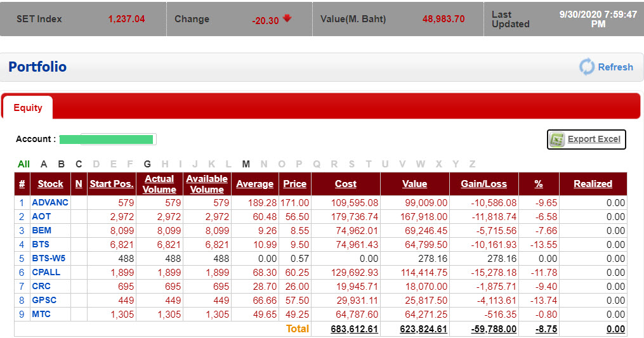Screen dimensions: 644x338
Task: Click total value 623,824.61
Action: (423, 329)
